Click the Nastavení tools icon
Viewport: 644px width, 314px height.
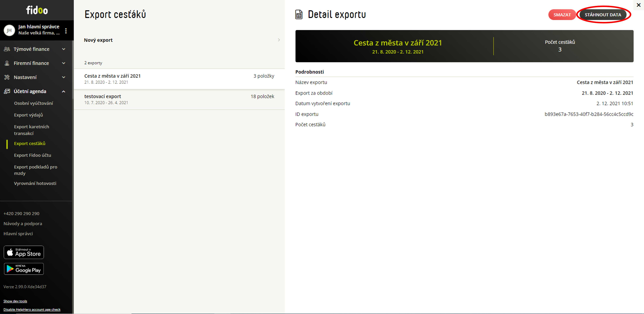pos(7,77)
